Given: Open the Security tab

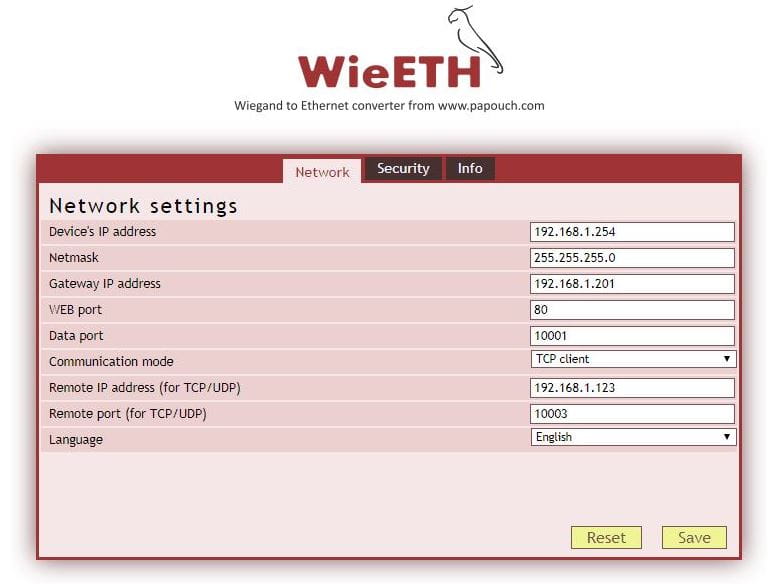Looking at the screenshot, I should pos(403,169).
